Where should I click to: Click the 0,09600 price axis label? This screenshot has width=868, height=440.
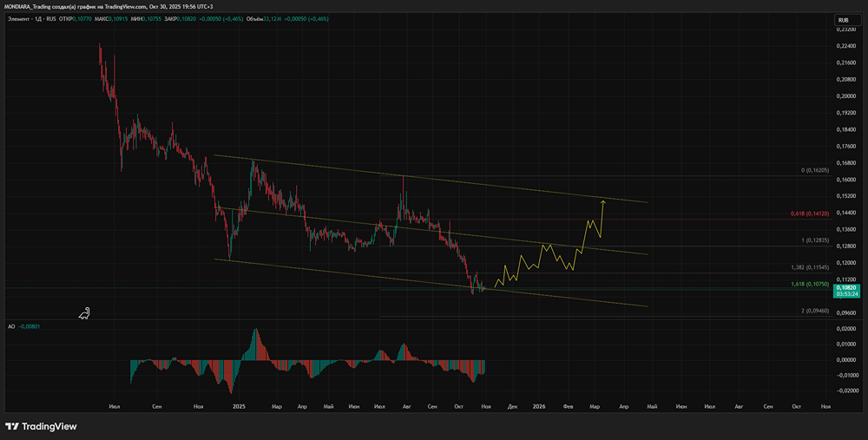(847, 312)
